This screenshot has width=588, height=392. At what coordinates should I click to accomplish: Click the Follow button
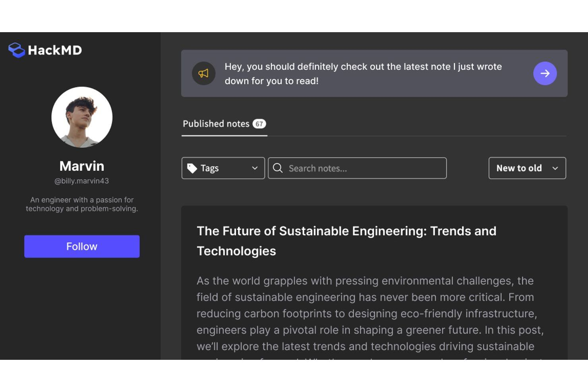81,246
